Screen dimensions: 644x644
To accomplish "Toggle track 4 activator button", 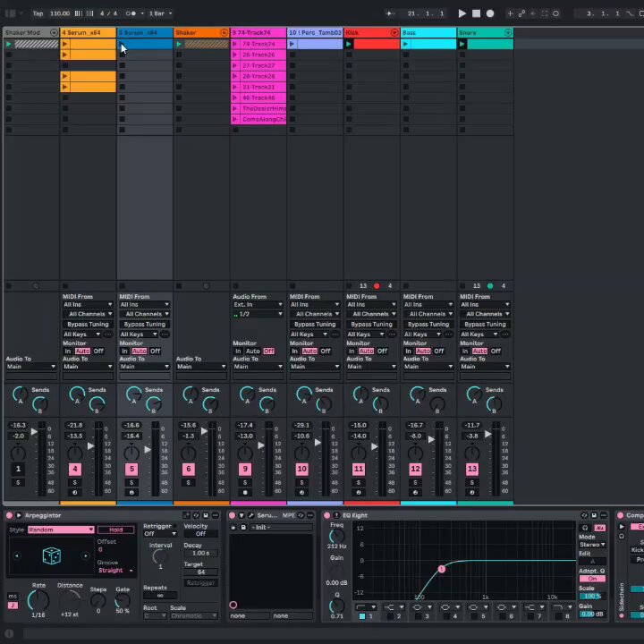I will pyautogui.click(x=75, y=469).
